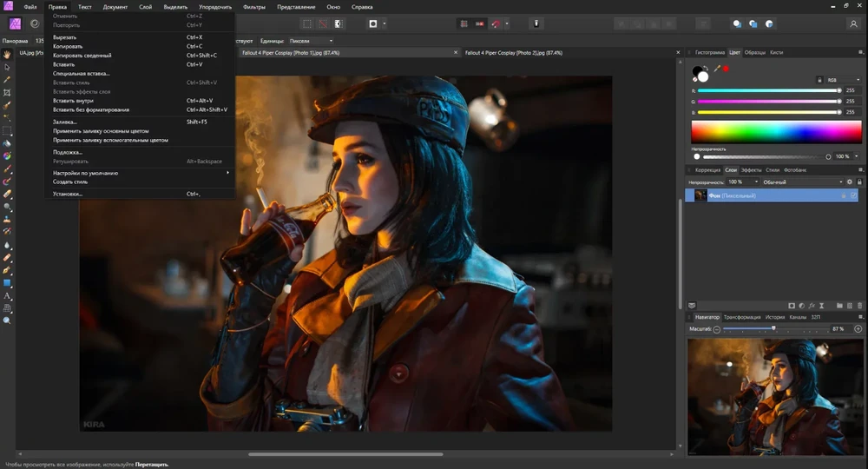The image size is (868, 469).
Task: Open the RGB color model dropdown
Action: pyautogui.click(x=844, y=80)
